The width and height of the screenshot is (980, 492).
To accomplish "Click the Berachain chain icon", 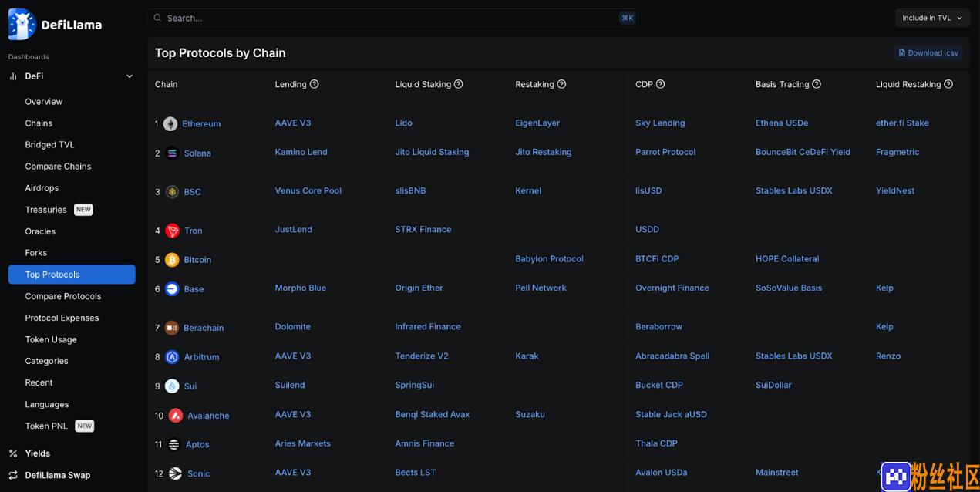I will coord(172,328).
